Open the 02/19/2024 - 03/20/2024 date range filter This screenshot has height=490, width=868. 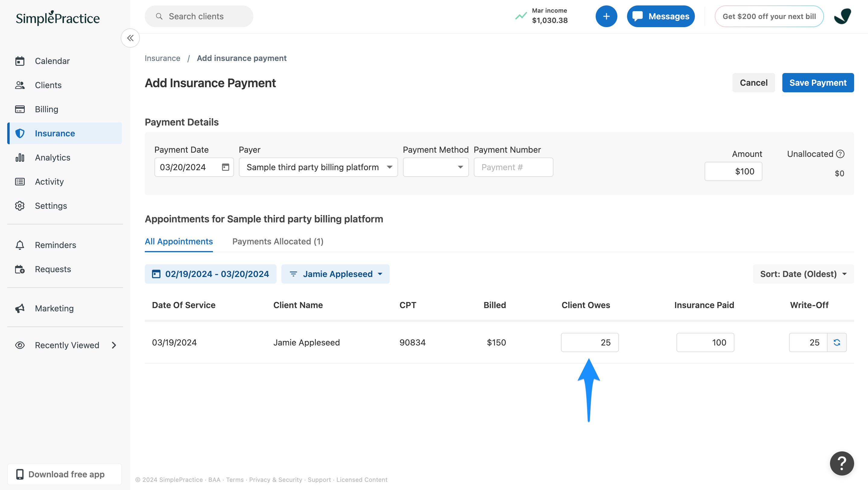211,274
